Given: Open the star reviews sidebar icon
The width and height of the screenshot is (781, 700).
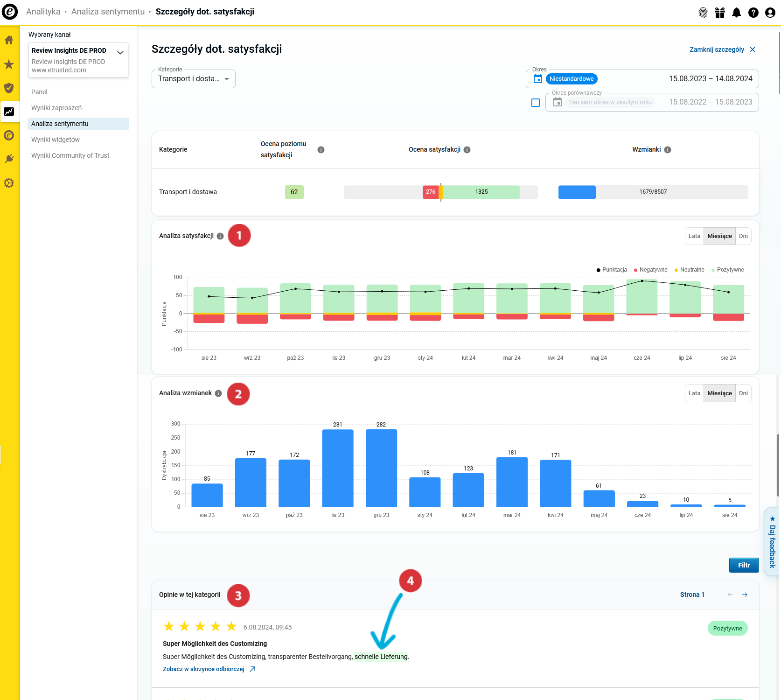Looking at the screenshot, I should tap(9, 64).
